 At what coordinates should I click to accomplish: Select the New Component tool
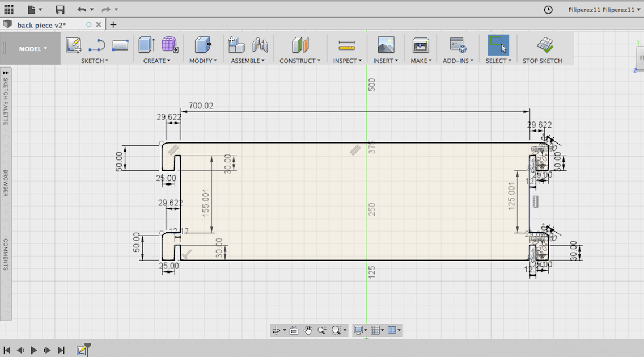(x=236, y=45)
